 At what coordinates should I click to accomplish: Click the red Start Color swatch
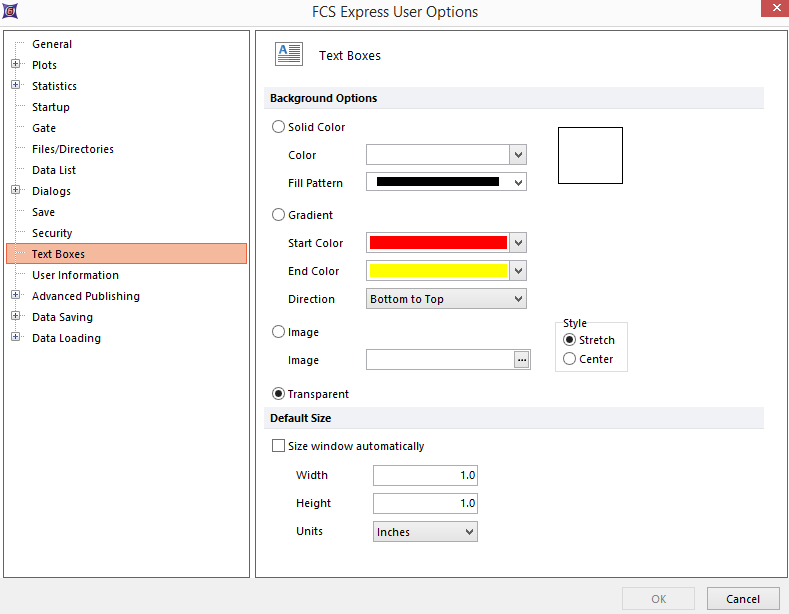click(438, 243)
